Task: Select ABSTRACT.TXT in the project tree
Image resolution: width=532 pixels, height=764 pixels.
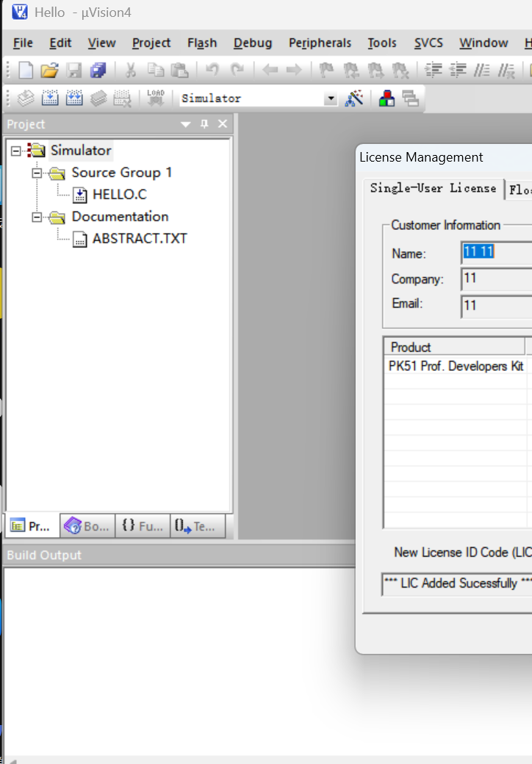Action: click(x=140, y=238)
